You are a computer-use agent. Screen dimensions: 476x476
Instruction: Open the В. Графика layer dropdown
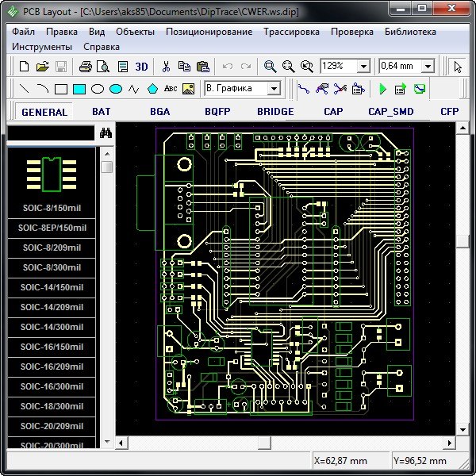274,89
